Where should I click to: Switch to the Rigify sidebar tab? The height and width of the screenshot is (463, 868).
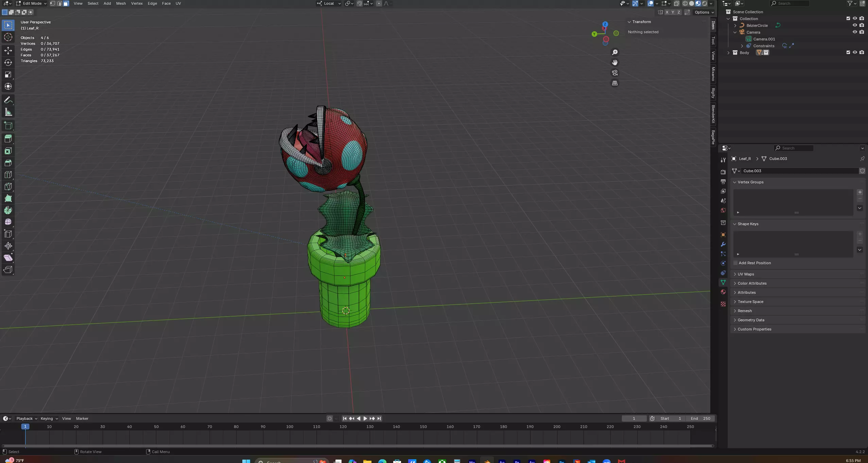pos(713,93)
